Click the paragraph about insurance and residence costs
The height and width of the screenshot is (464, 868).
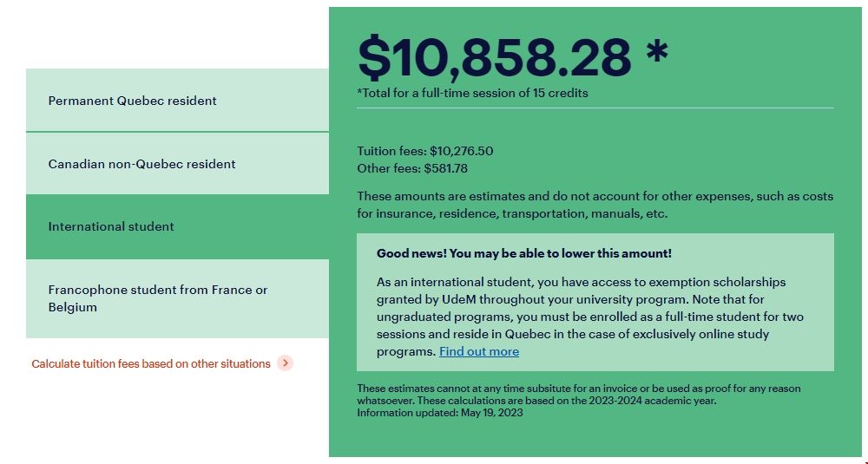pos(595,205)
